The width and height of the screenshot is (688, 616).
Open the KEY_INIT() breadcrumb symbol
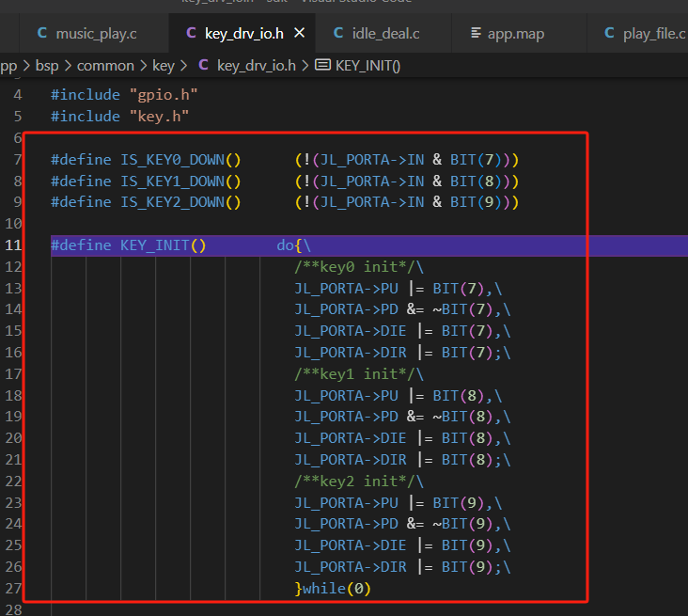(367, 66)
